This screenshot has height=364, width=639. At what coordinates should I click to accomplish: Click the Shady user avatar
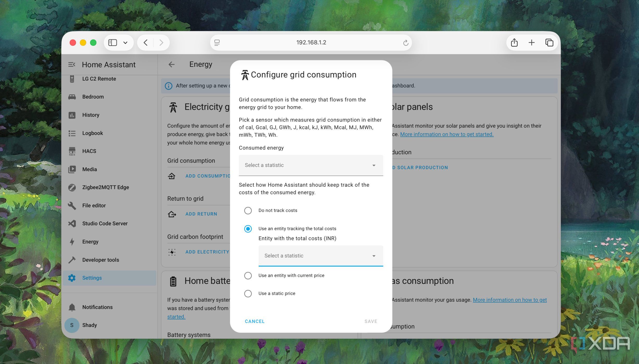pyautogui.click(x=72, y=325)
